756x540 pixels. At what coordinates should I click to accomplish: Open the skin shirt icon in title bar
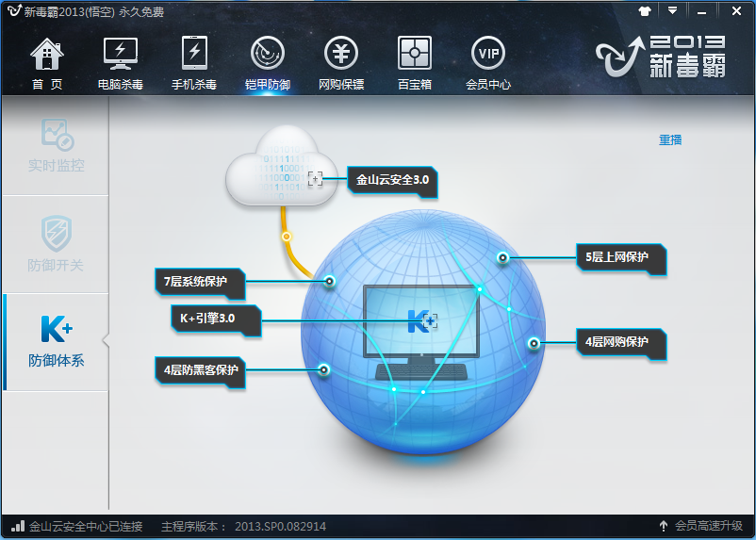[645, 10]
